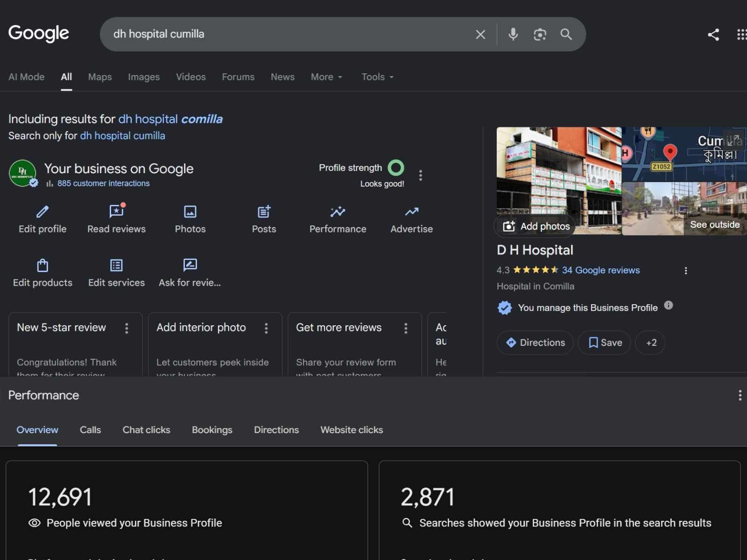Screen dimensions: 747x560
Task: Expand the Tools dropdown
Action: click(378, 77)
